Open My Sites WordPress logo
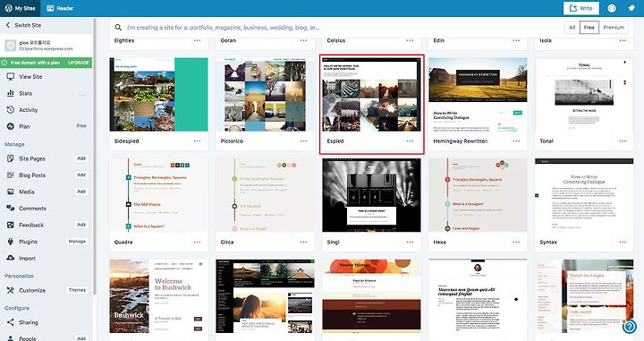 (8, 8)
